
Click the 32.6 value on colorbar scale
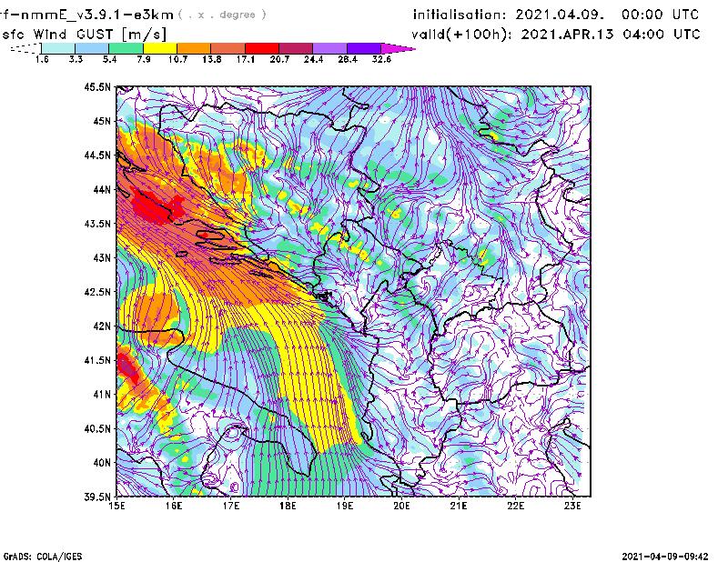point(381,59)
